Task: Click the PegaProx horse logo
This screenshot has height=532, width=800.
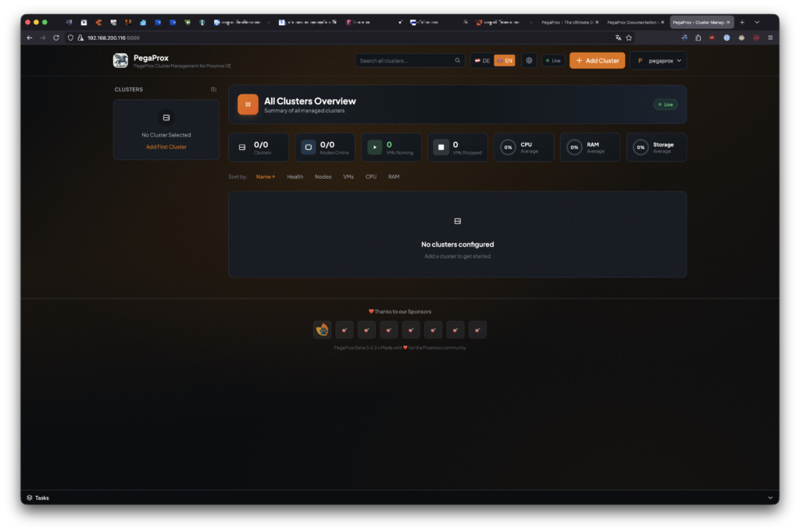Action: [120, 60]
